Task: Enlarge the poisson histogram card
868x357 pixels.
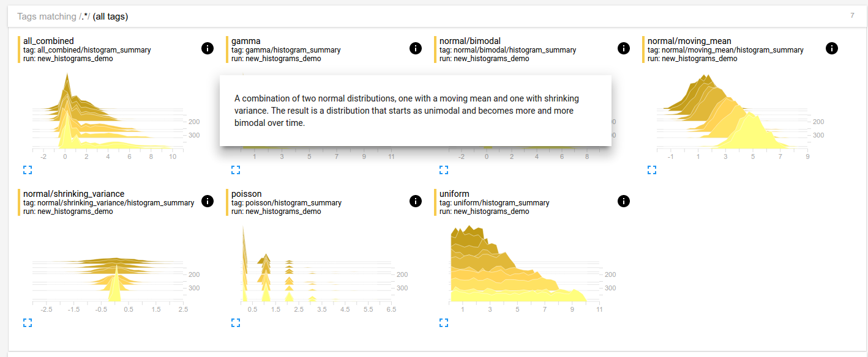Action: click(x=236, y=323)
